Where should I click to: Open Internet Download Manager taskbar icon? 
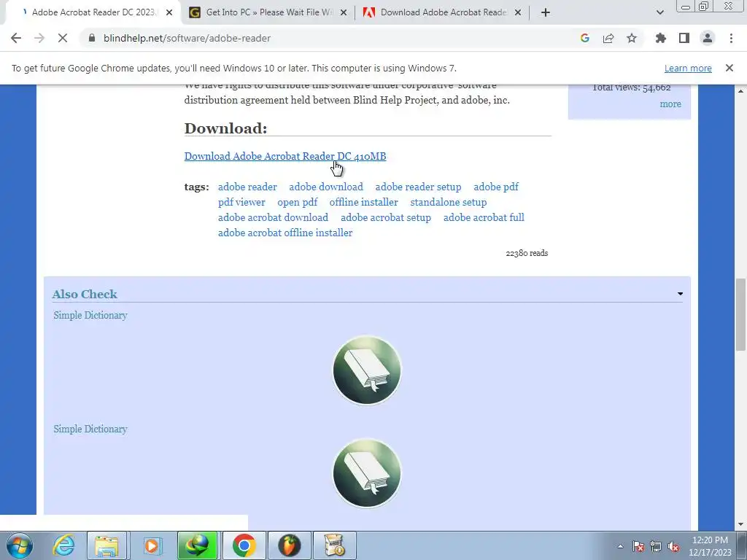point(197,545)
